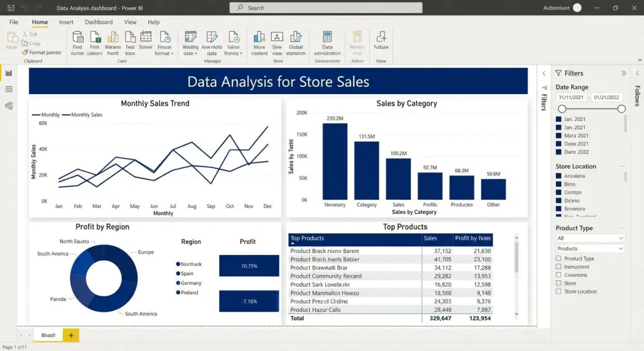The width and height of the screenshot is (644, 351).
Task: Click the Automiunt account avatar
Action: [577, 8]
